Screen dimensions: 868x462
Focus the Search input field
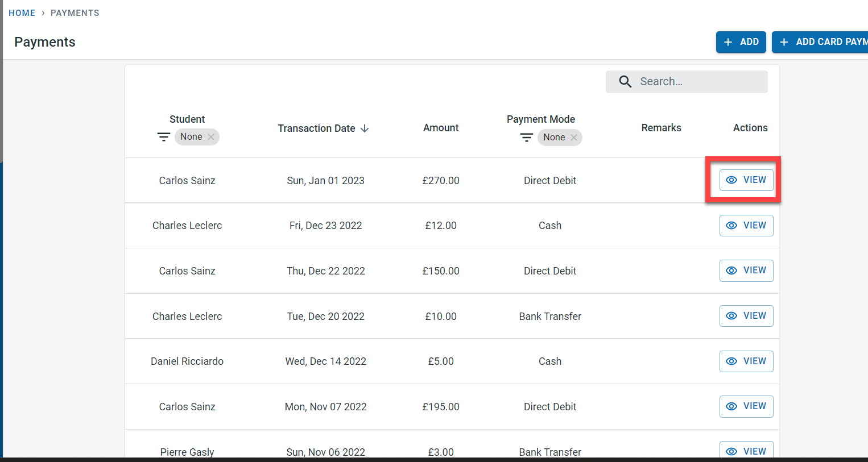point(700,82)
